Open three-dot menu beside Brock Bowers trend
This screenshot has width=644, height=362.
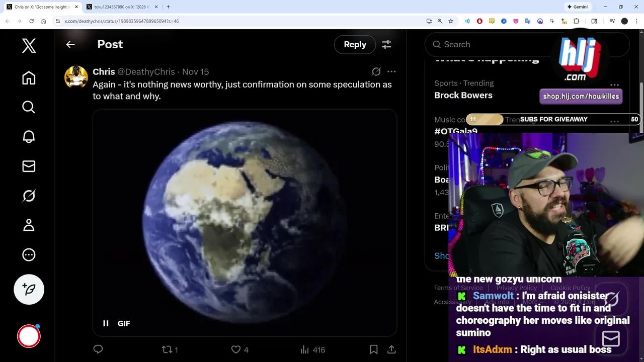pyautogui.click(x=614, y=85)
